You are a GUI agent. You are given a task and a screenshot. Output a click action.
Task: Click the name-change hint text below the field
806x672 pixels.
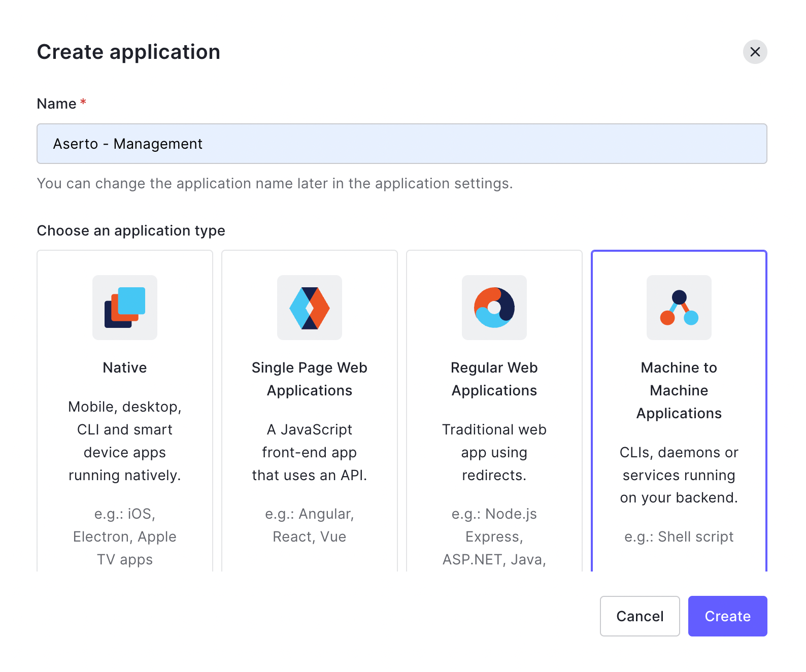pos(275,183)
